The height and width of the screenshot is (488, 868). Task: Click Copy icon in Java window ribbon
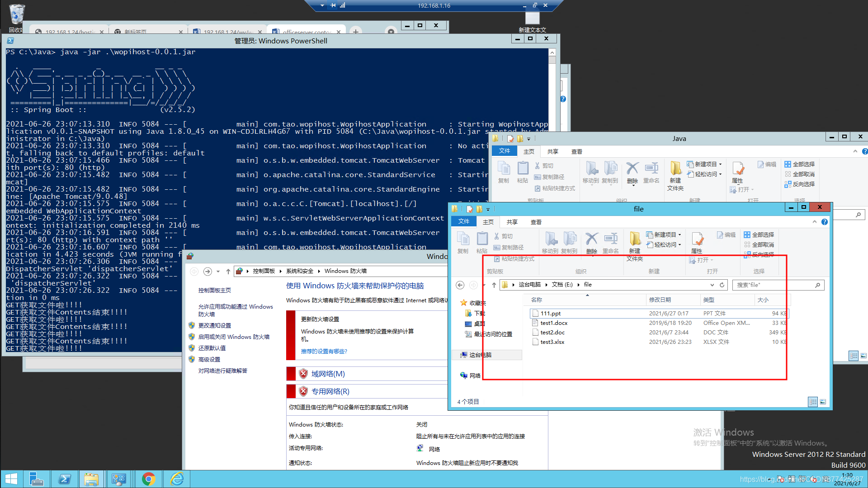pyautogui.click(x=504, y=172)
